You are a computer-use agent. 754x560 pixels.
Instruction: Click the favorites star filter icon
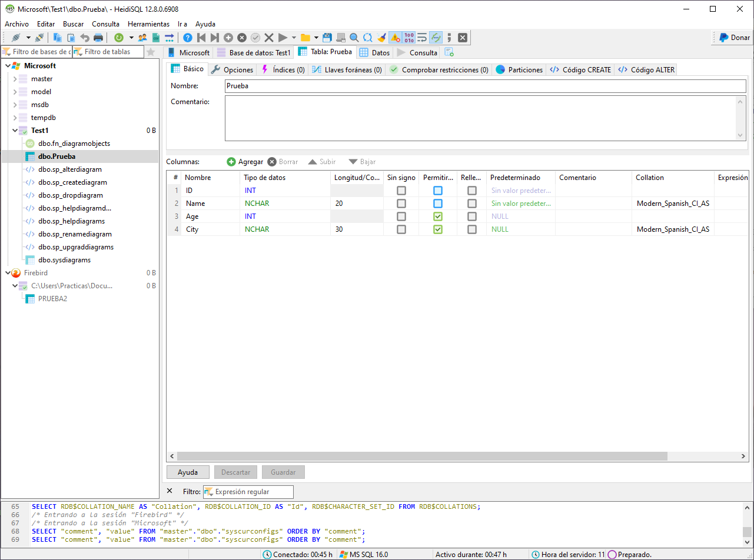pyautogui.click(x=151, y=52)
